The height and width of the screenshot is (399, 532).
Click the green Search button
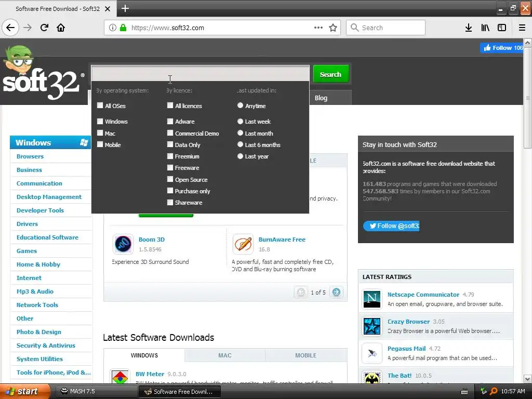click(331, 74)
